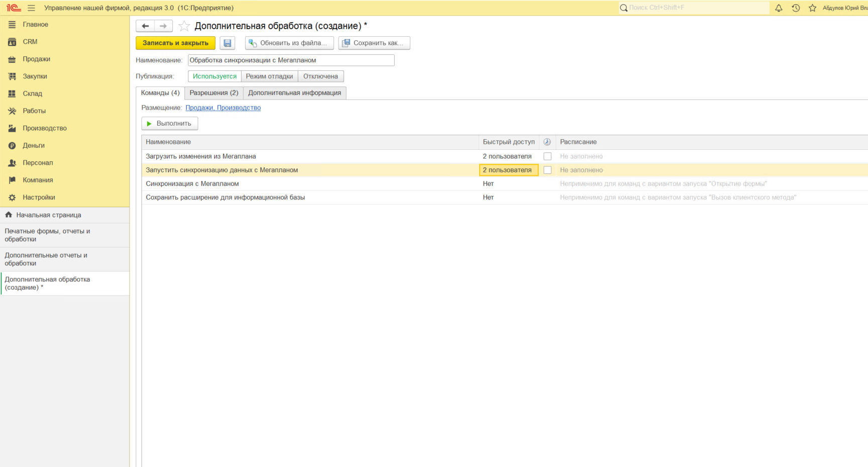Click 2 пользователя cell in first row
Screen dimensions: 868x467
click(x=509, y=156)
